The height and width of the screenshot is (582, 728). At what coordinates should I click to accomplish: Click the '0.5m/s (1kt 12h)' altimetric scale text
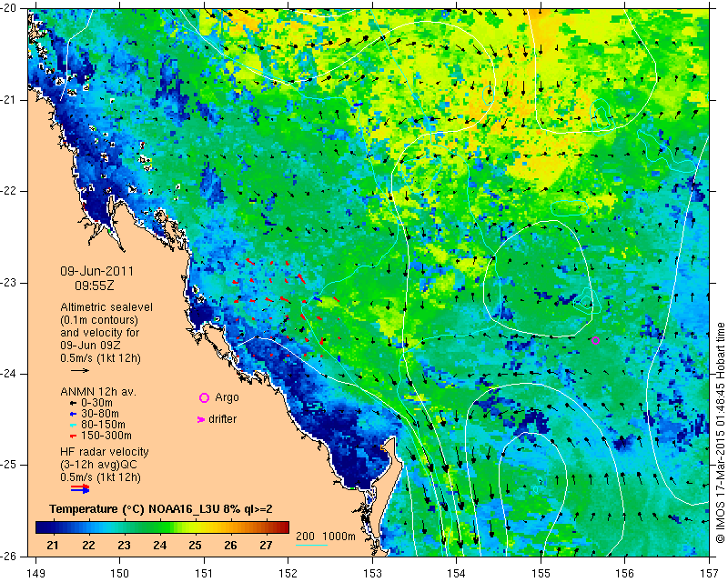click(x=101, y=358)
